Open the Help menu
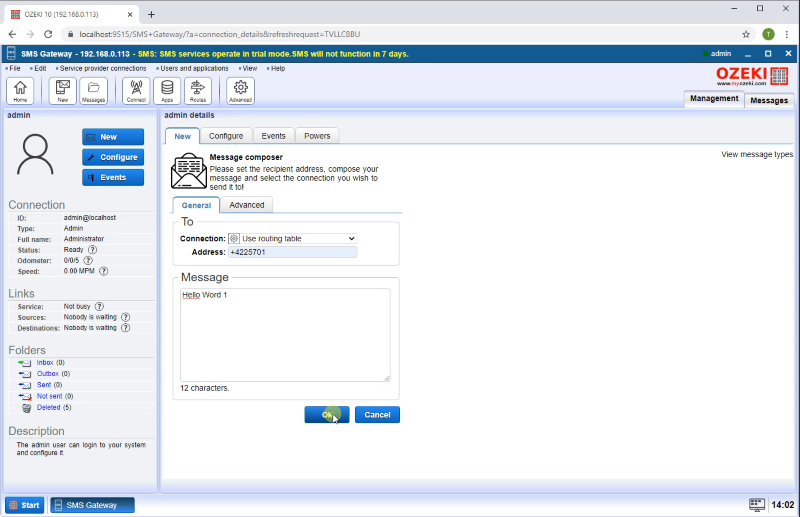Screen dimensions: 800x517 (x=278, y=68)
